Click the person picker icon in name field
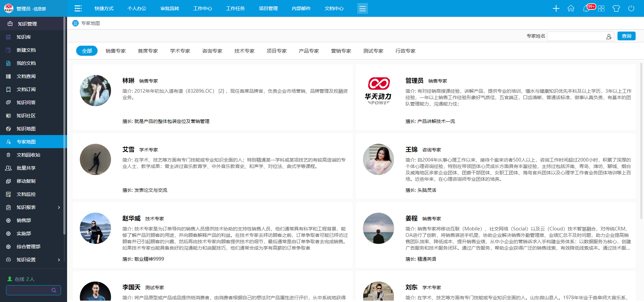 click(x=609, y=37)
